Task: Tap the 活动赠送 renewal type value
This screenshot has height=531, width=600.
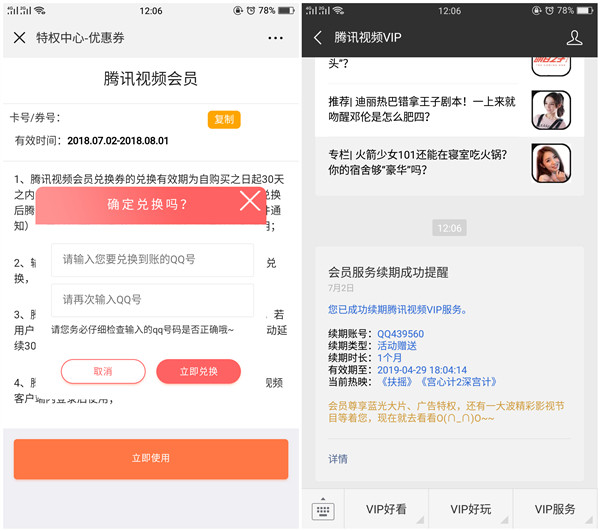Action: [x=397, y=346]
